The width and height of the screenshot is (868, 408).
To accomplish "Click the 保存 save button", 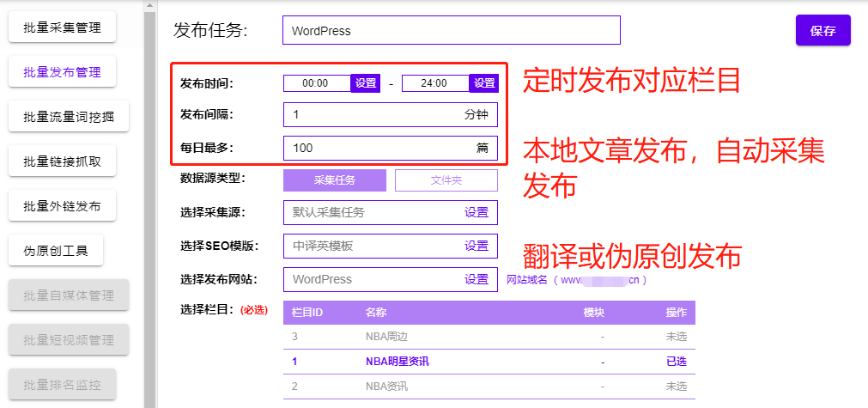I will (x=822, y=30).
